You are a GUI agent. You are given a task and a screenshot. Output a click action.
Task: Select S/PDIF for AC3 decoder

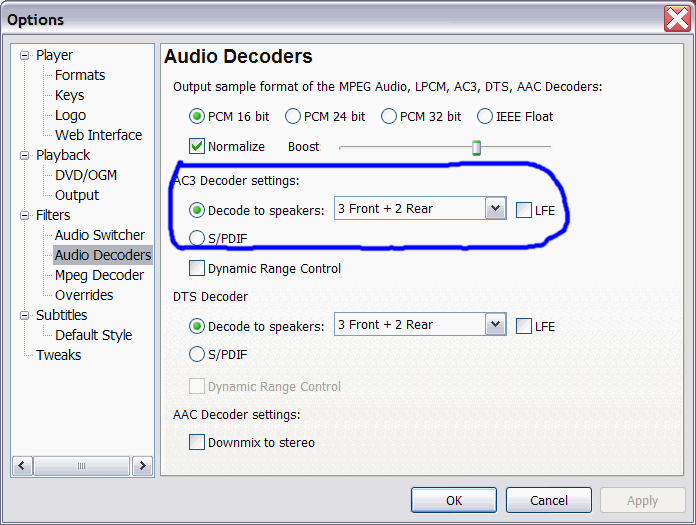(197, 238)
